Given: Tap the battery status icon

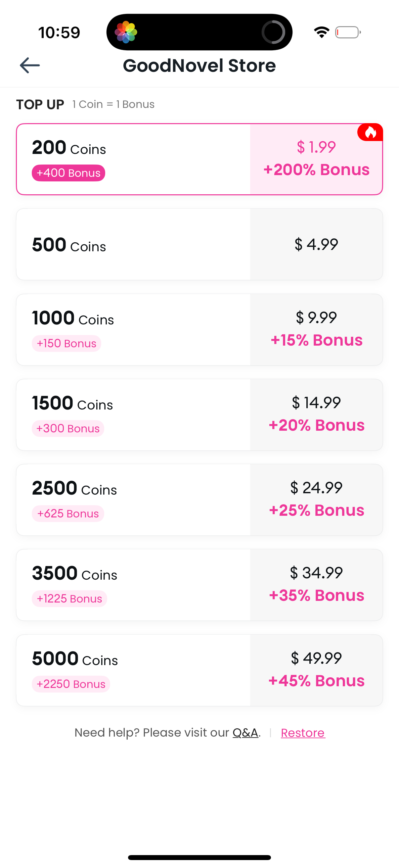Looking at the screenshot, I should click(x=348, y=32).
